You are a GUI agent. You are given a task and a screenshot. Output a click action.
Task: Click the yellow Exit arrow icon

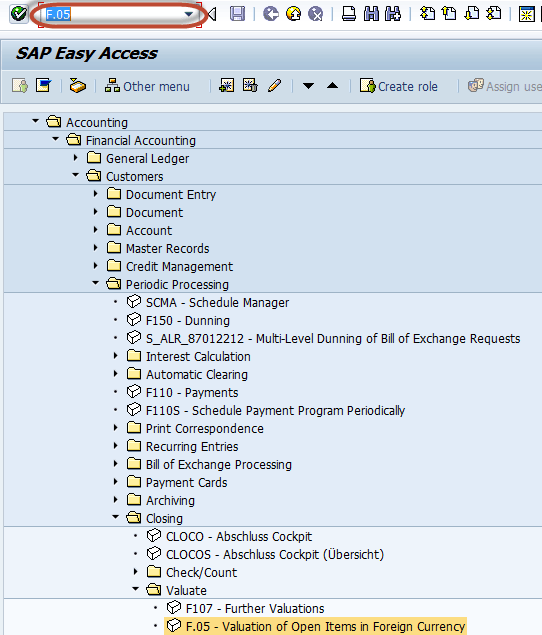[293, 14]
